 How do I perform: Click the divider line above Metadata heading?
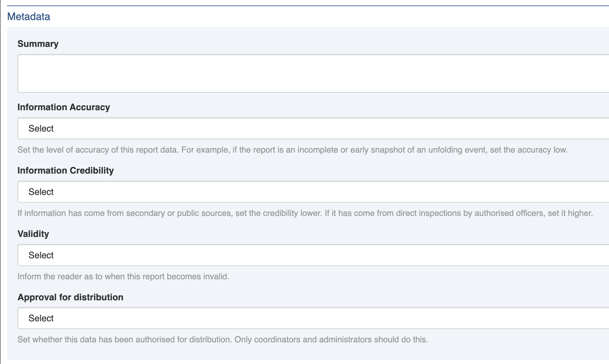pyautogui.click(x=307, y=6)
